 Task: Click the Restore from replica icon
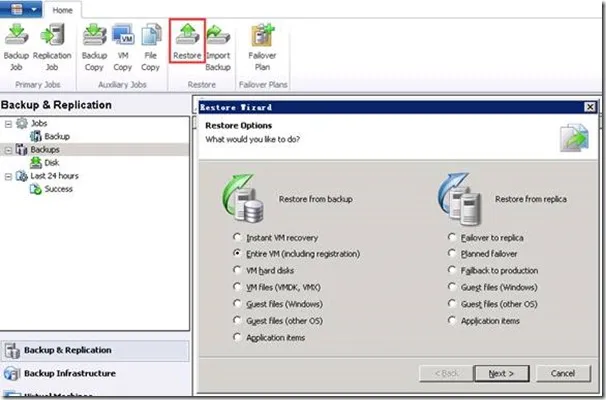pyautogui.click(x=460, y=199)
